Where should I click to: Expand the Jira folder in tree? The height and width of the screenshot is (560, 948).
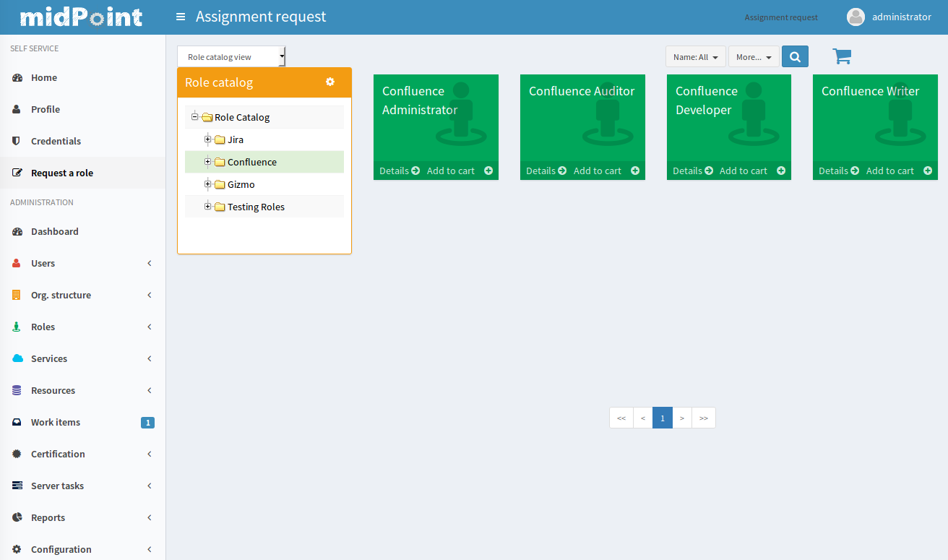click(x=208, y=139)
